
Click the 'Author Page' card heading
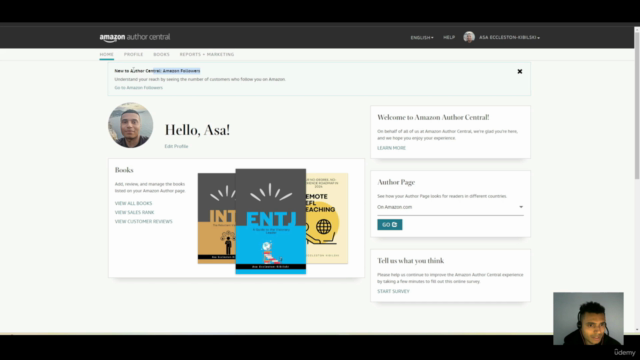(396, 182)
